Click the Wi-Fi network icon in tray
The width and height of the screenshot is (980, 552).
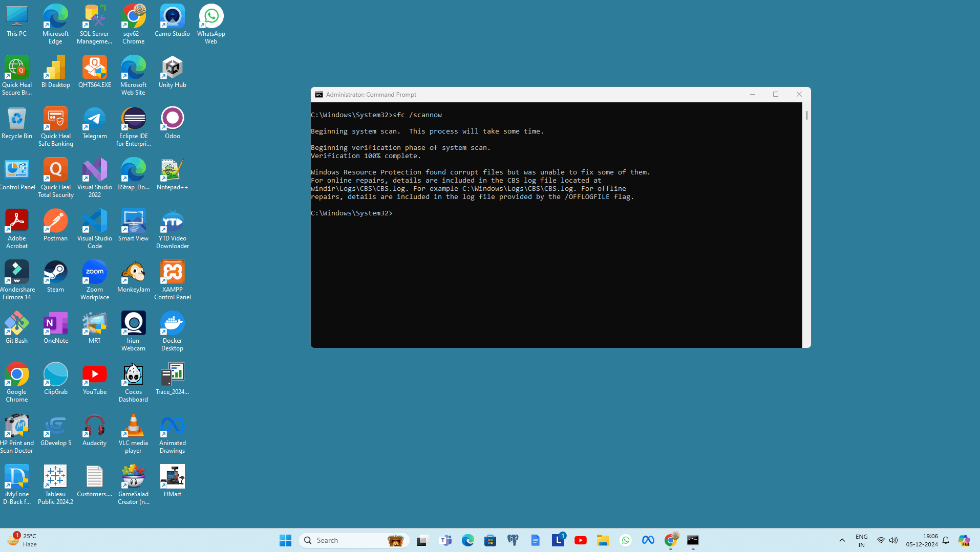tap(881, 540)
